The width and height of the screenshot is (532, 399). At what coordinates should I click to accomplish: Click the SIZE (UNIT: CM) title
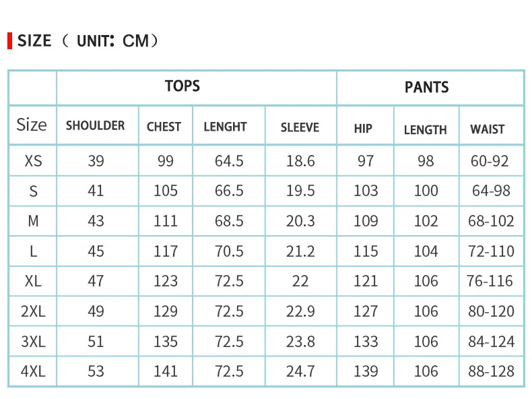click(88, 40)
